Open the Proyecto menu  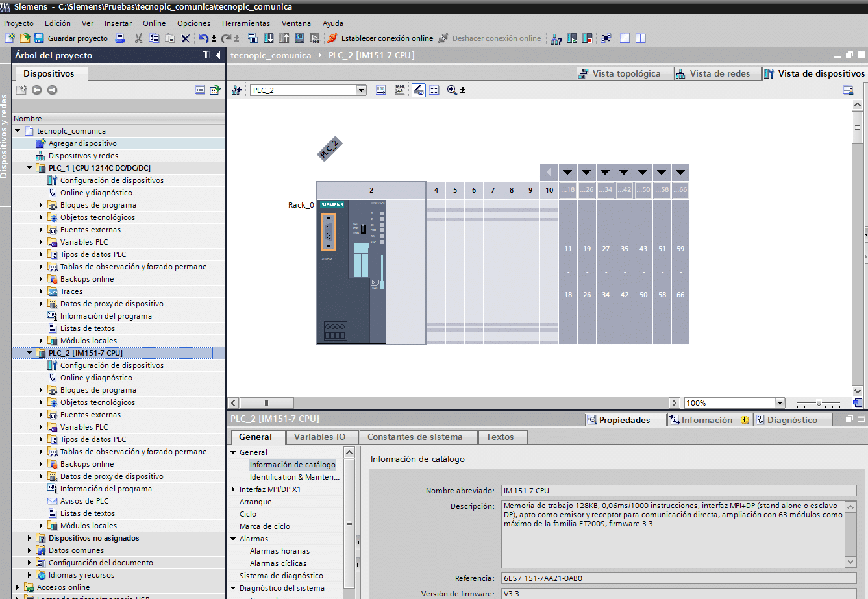(19, 23)
